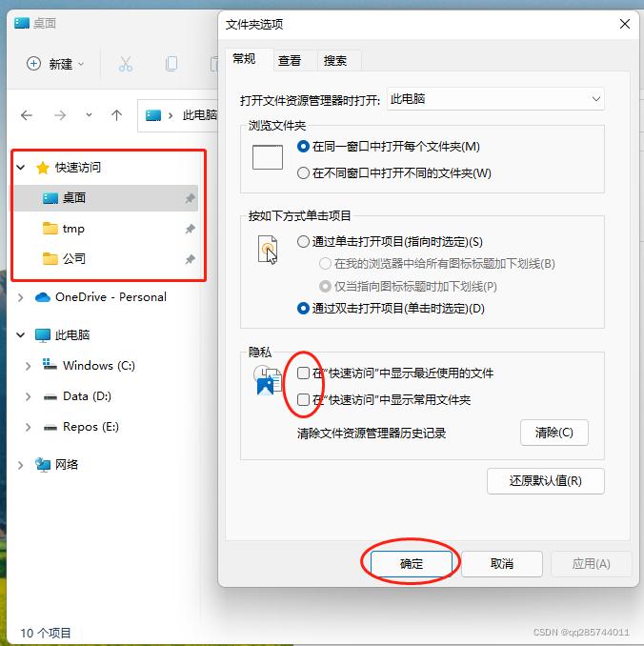Click the Copy icon in toolbar
This screenshot has width=644, height=646.
point(171,64)
